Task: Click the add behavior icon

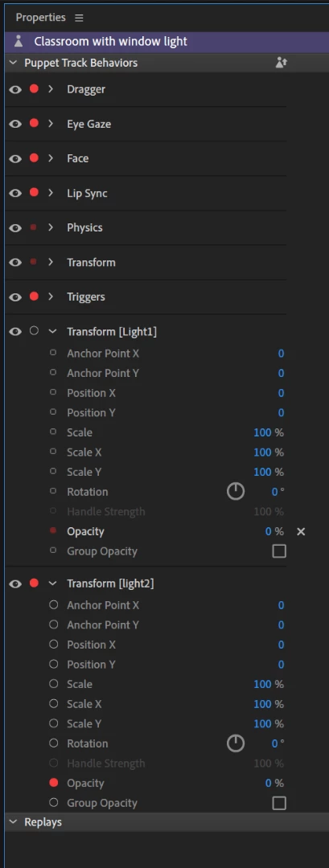Action: click(x=281, y=63)
